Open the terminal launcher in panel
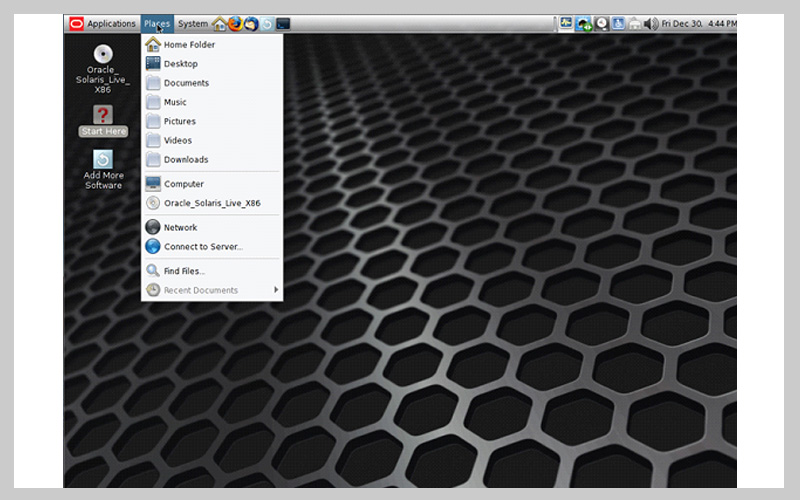The width and height of the screenshot is (800, 500). pos(283,23)
